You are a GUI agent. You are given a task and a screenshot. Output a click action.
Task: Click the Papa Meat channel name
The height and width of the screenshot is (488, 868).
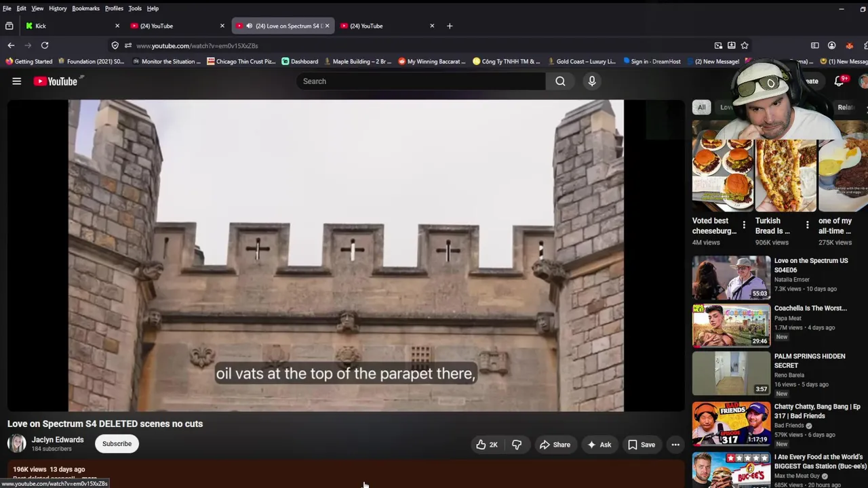tap(787, 318)
